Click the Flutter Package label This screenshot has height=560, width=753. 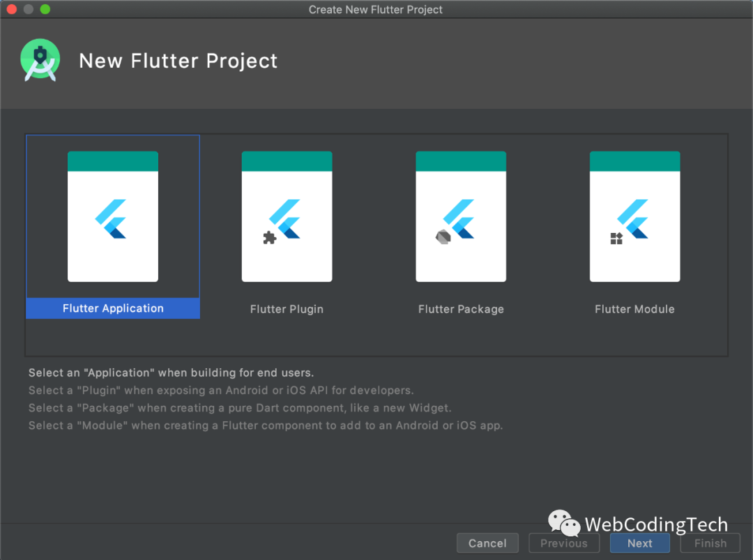461,310
